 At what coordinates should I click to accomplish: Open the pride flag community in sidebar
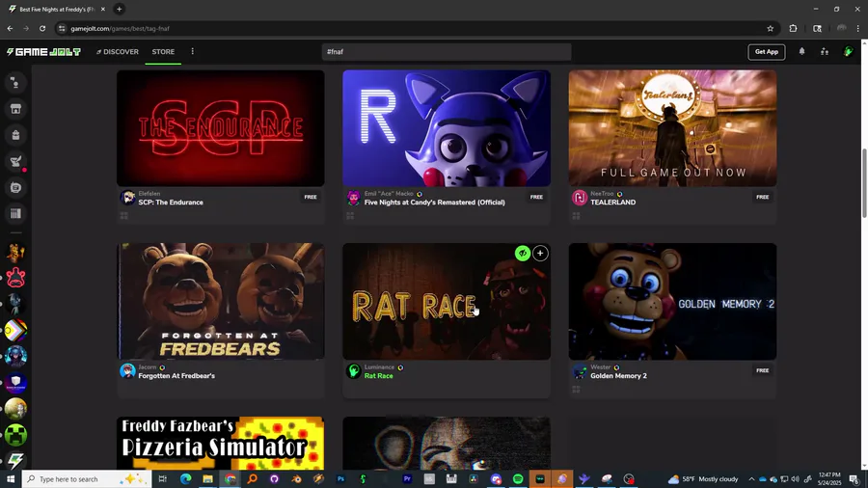[15, 331]
